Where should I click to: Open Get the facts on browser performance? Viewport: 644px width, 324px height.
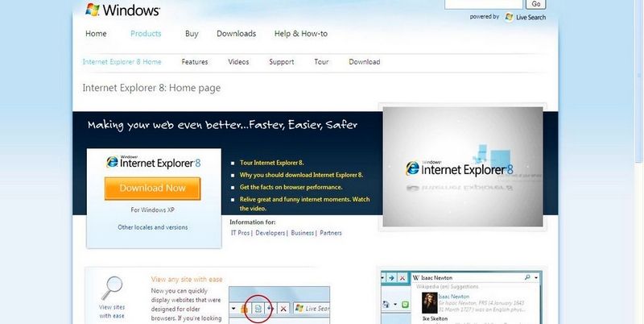[291, 187]
